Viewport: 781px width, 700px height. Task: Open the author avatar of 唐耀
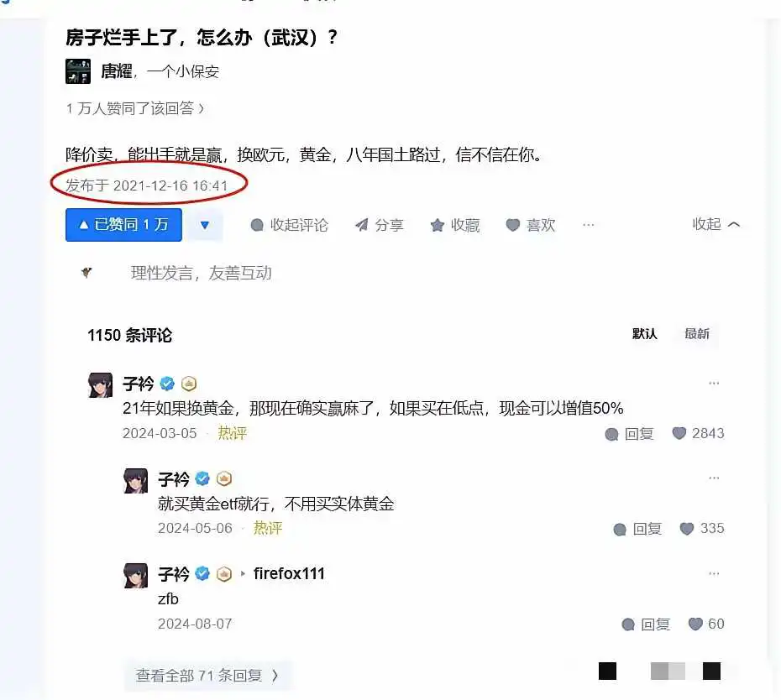point(78,71)
